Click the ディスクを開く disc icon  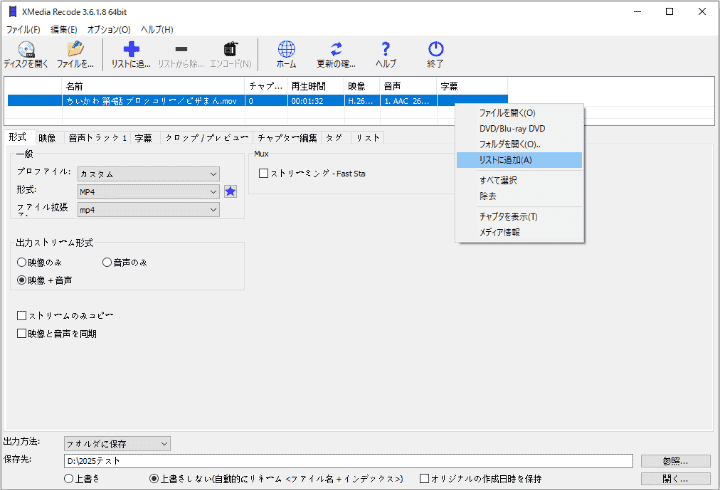(x=25, y=49)
